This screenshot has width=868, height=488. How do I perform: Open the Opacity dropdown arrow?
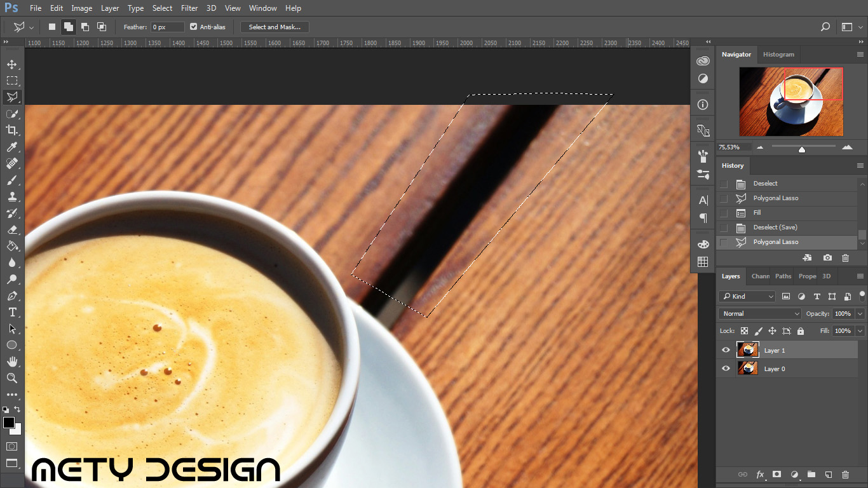(860, 314)
